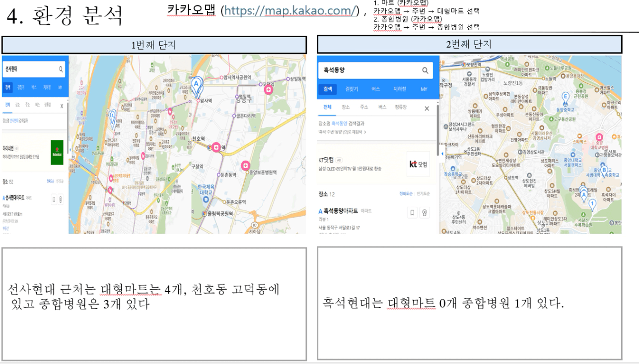Open MY tab in the 흑석동양 panel

click(x=424, y=89)
